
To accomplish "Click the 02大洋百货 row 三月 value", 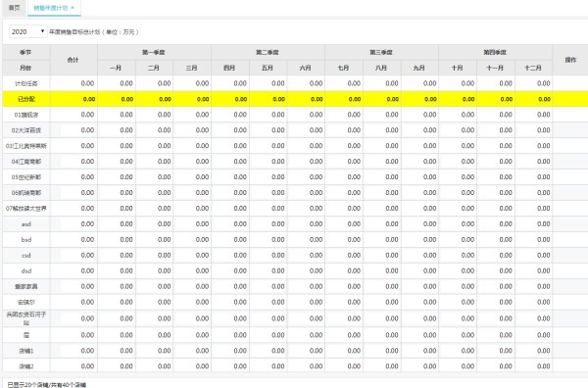I will (x=202, y=130).
